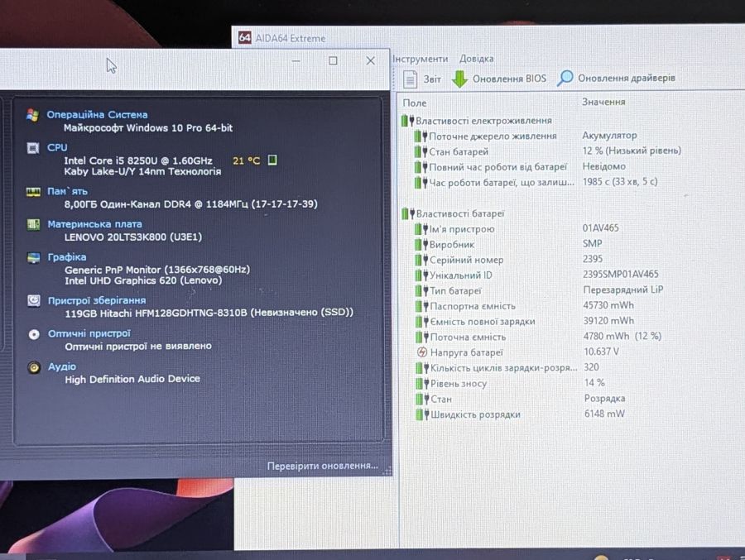Click the battery icon beside Виробник
The image size is (745, 560).
(421, 245)
